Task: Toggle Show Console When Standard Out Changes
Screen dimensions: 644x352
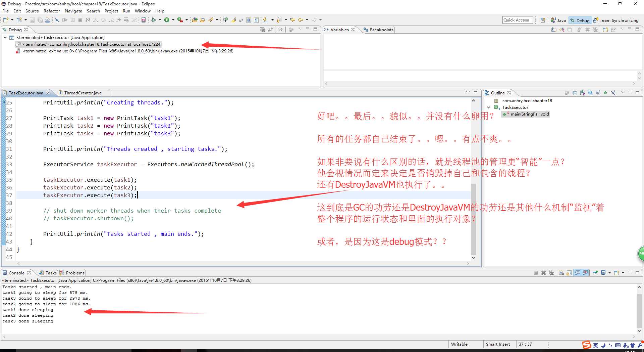Action: (577, 273)
